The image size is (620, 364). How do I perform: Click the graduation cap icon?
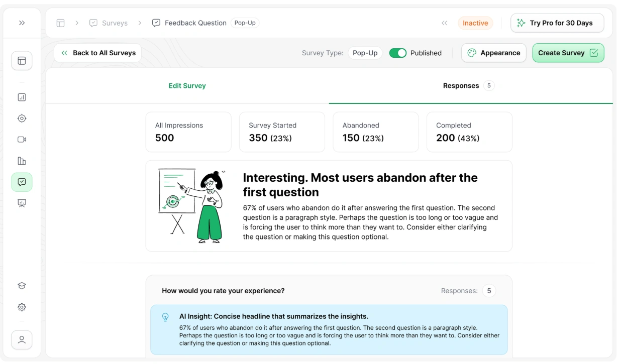pyautogui.click(x=22, y=286)
